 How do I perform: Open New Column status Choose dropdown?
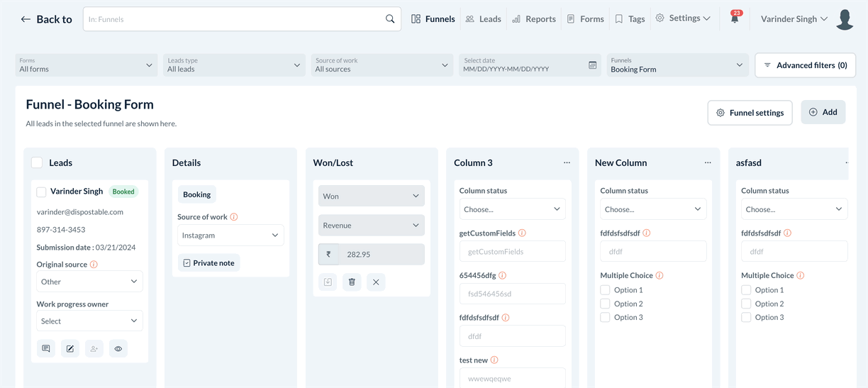tap(653, 209)
